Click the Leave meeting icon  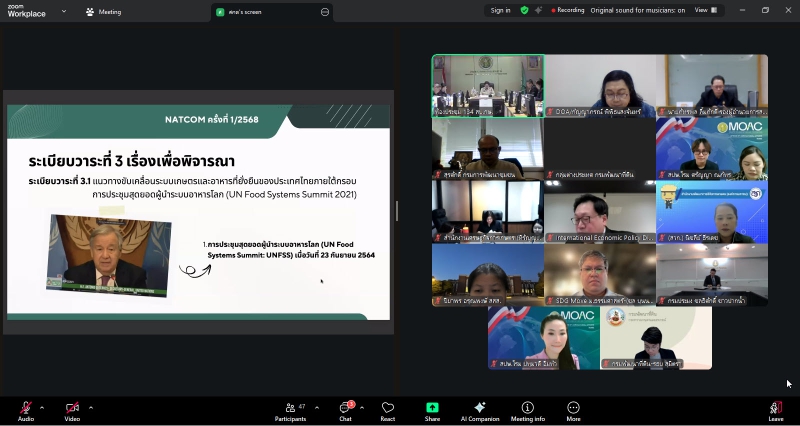coord(776,408)
